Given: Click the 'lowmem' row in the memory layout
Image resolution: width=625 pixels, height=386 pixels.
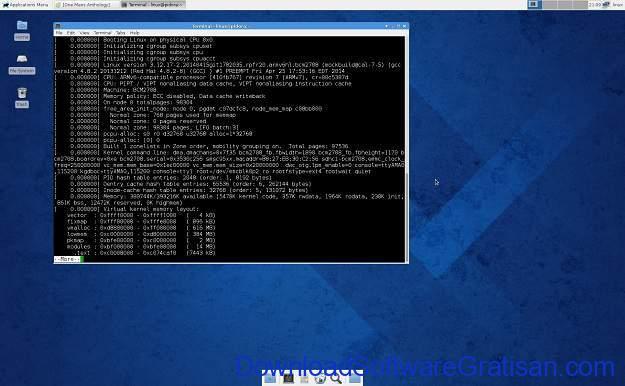Looking at the screenshot, I should click(x=141, y=234).
